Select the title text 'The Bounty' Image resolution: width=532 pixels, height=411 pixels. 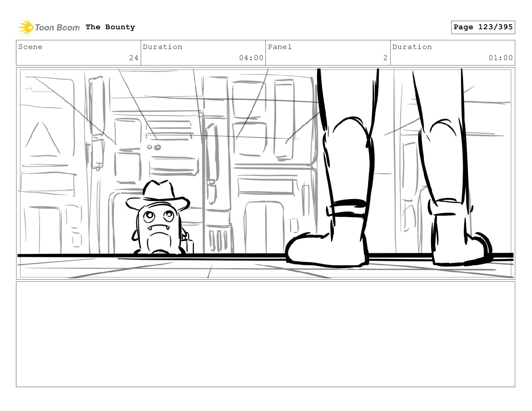(110, 27)
